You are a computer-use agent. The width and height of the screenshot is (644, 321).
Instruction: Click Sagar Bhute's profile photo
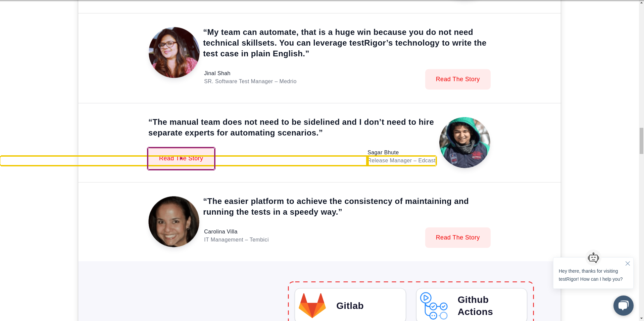click(464, 143)
